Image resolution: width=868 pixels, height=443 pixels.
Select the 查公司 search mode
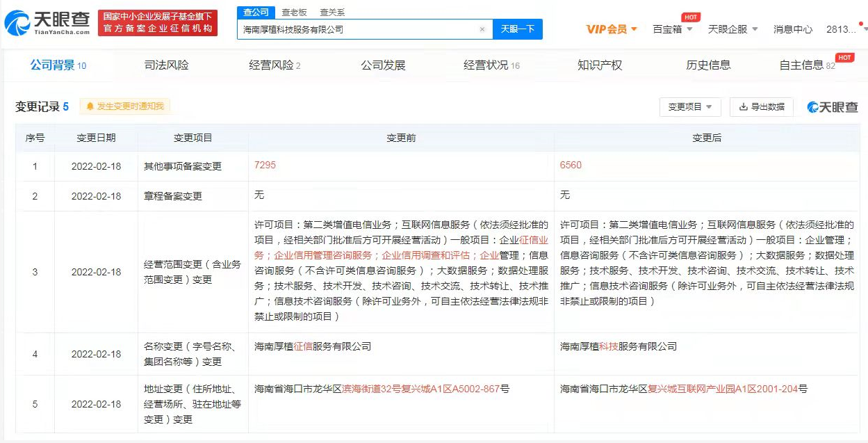click(256, 12)
